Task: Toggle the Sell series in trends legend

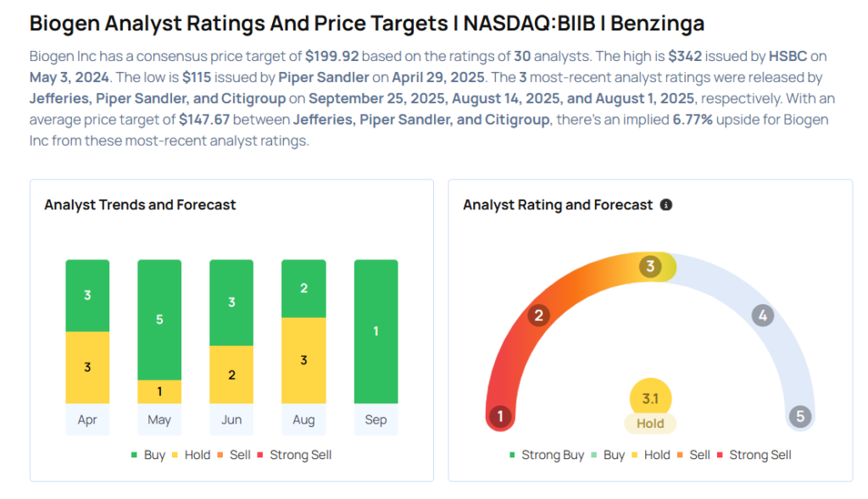Action: click(233, 455)
